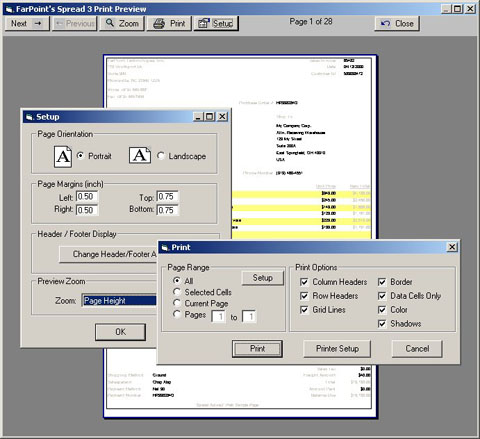This screenshot has height=439, width=480.
Task: Maximize the Setup dialog
Action: (209, 117)
